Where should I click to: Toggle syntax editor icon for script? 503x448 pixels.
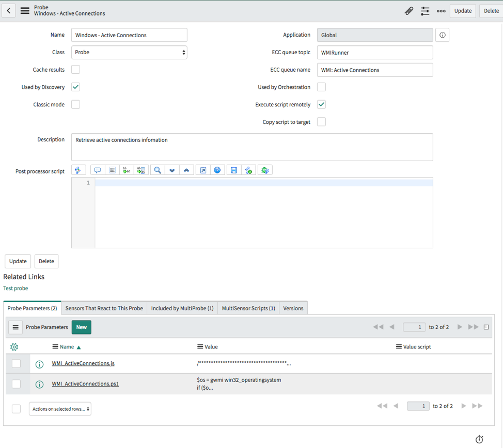click(78, 170)
